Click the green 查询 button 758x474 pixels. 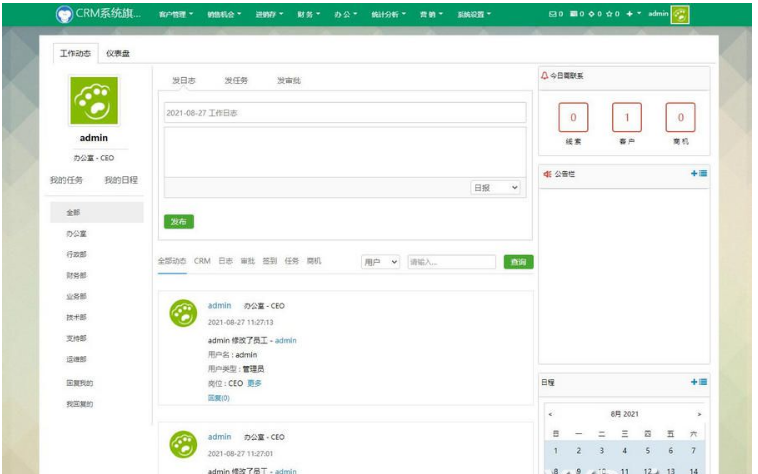[x=518, y=262]
